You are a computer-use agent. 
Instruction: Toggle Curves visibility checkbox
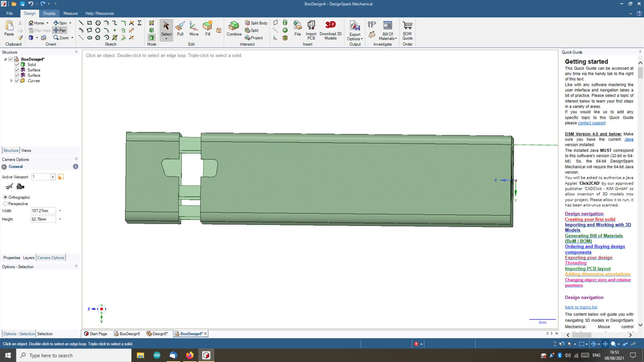[x=17, y=81]
